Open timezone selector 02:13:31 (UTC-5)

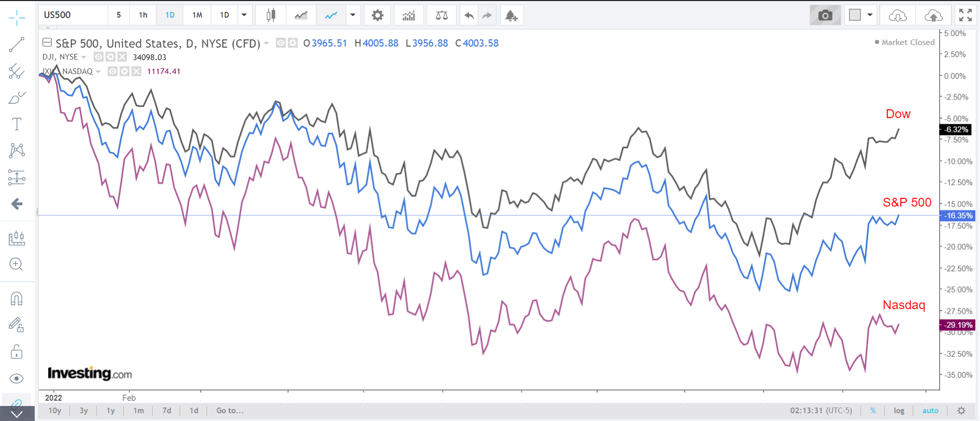(x=821, y=411)
